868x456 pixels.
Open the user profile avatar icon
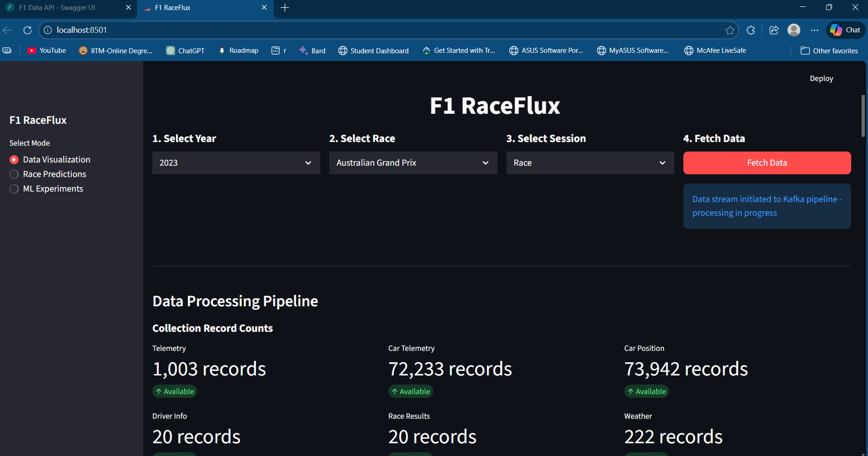(794, 30)
